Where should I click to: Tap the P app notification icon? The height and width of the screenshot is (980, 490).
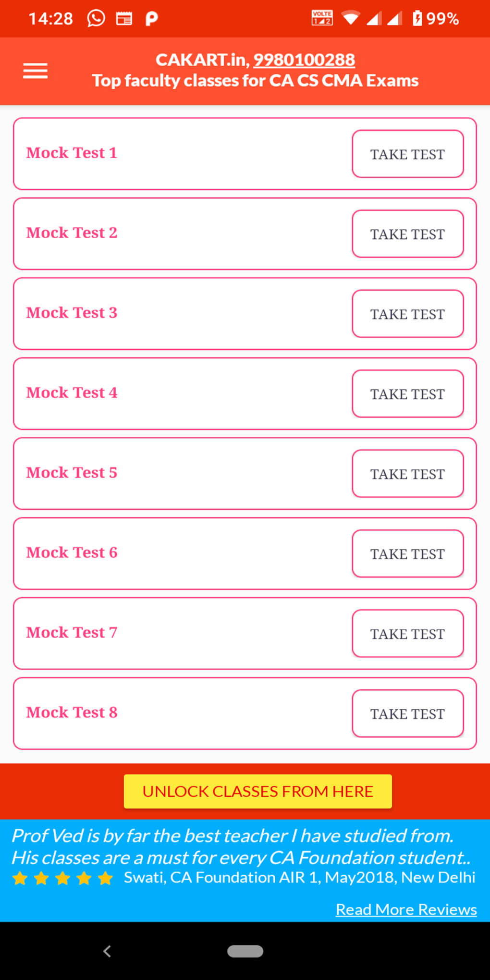point(151,19)
